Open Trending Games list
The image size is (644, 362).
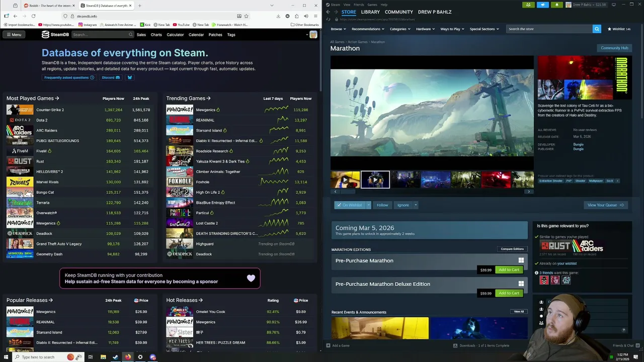click(x=188, y=99)
